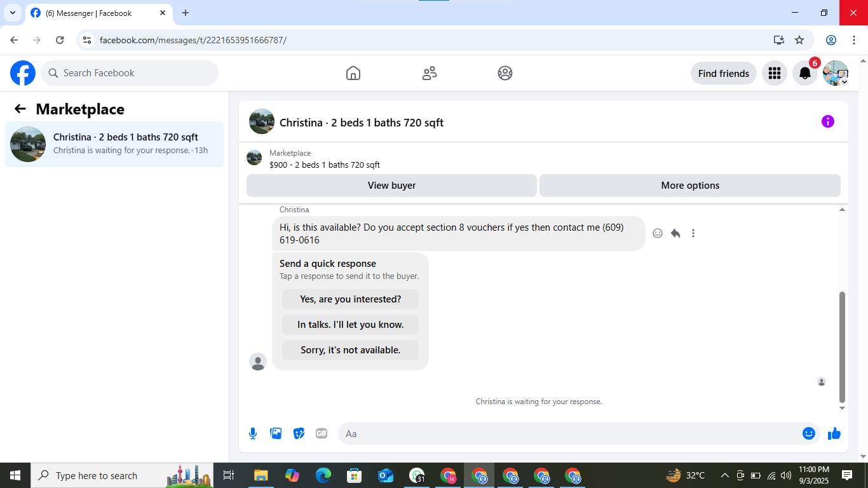Open the Facebook menu grid icon

(x=774, y=73)
